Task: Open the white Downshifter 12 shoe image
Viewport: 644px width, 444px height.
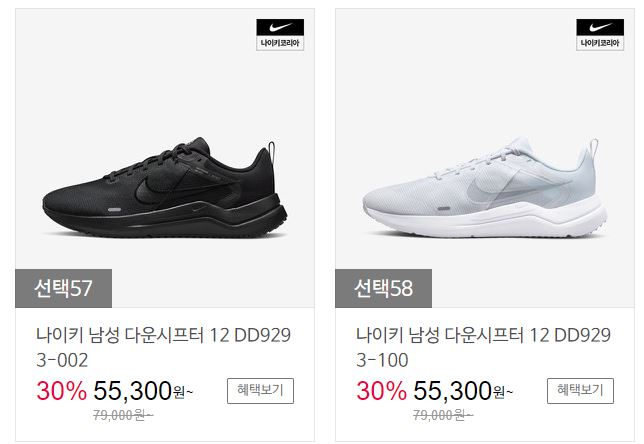Action: [x=485, y=188]
